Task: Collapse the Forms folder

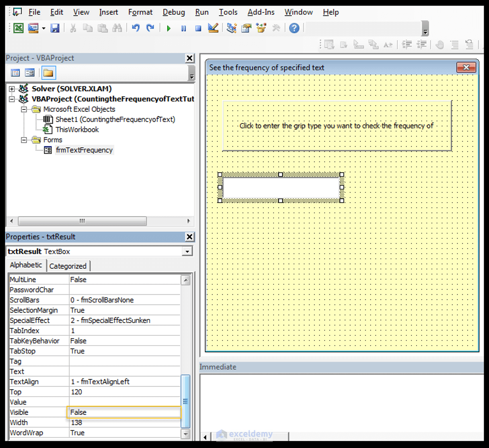Action: [24, 140]
